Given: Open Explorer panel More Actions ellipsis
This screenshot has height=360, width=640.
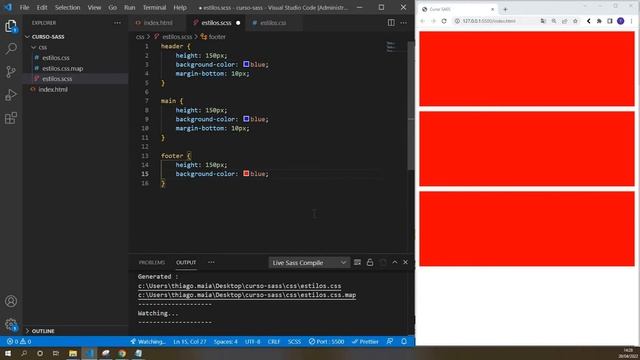Looking at the screenshot, I should 118,23.
